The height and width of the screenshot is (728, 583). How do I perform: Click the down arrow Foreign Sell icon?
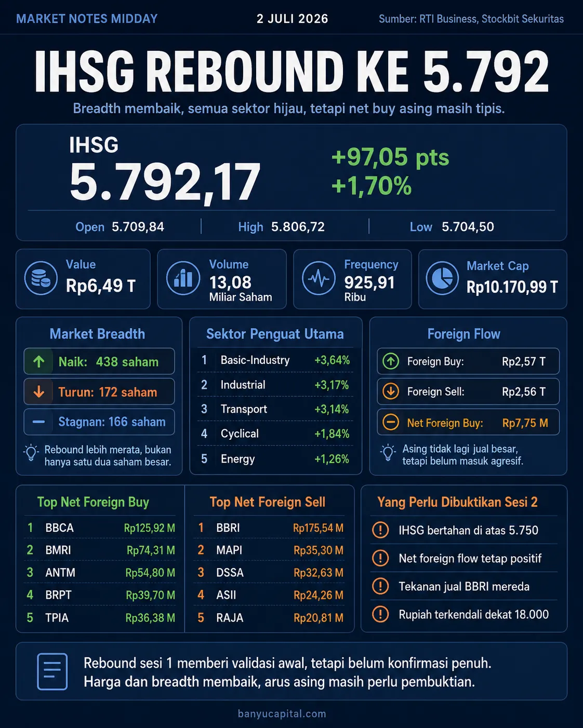point(391,391)
